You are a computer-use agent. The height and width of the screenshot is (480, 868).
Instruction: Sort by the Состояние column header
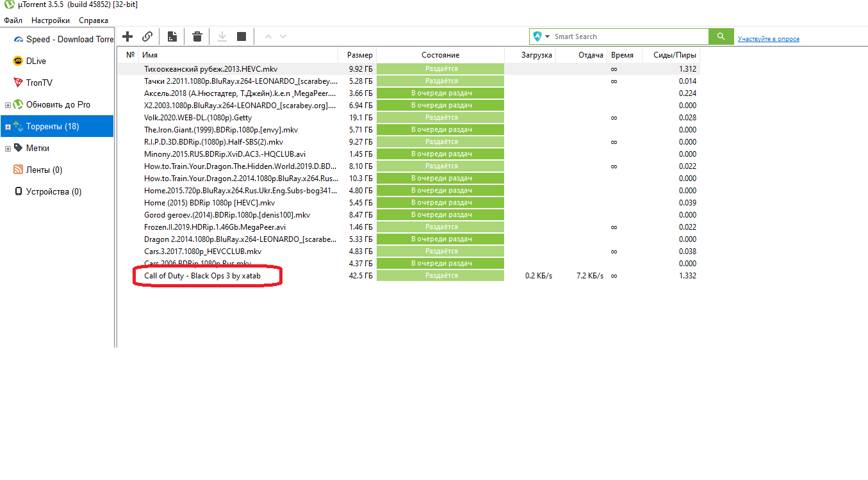tap(441, 55)
